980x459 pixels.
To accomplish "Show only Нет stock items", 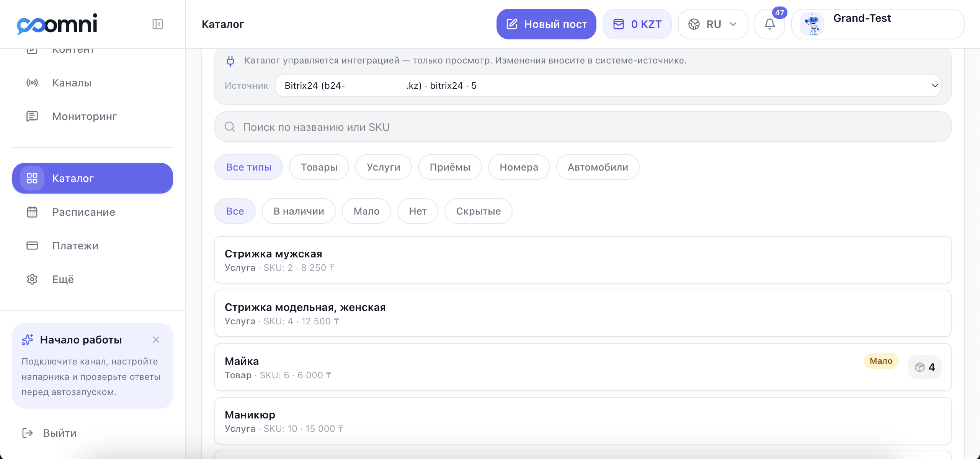I will [418, 211].
